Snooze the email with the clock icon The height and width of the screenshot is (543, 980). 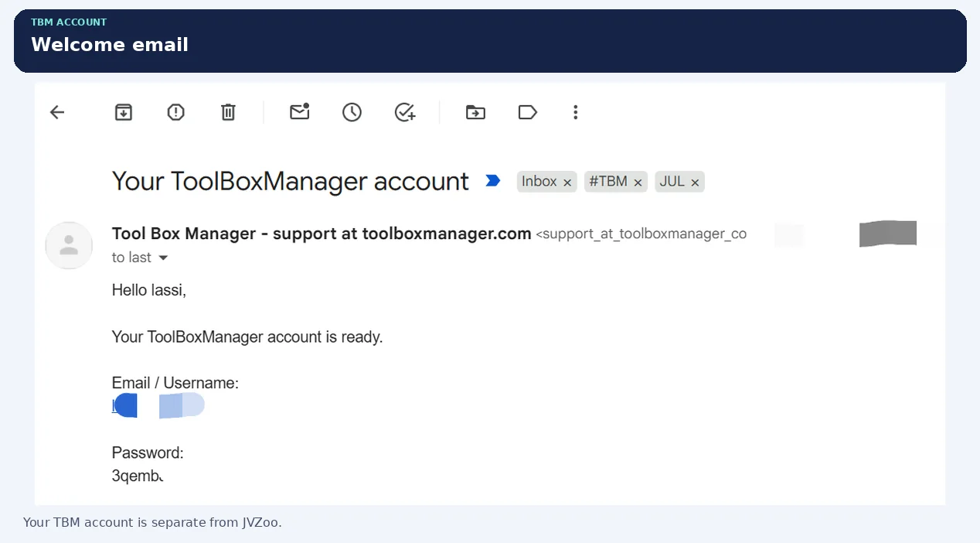click(x=352, y=112)
